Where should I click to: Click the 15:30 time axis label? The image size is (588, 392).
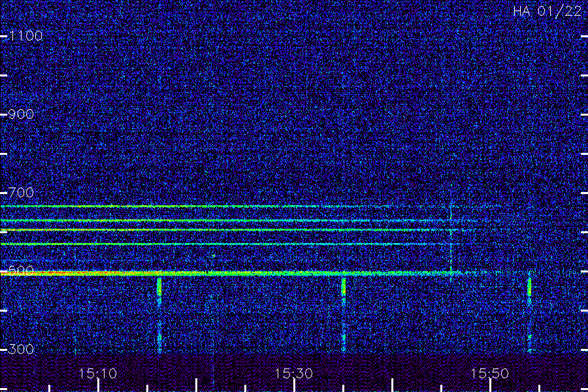pyautogui.click(x=293, y=374)
